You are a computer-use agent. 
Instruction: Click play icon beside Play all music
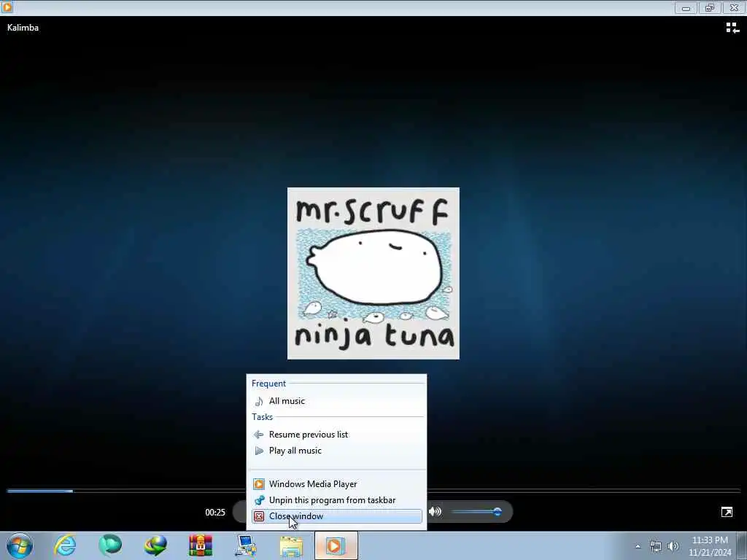pyautogui.click(x=259, y=451)
